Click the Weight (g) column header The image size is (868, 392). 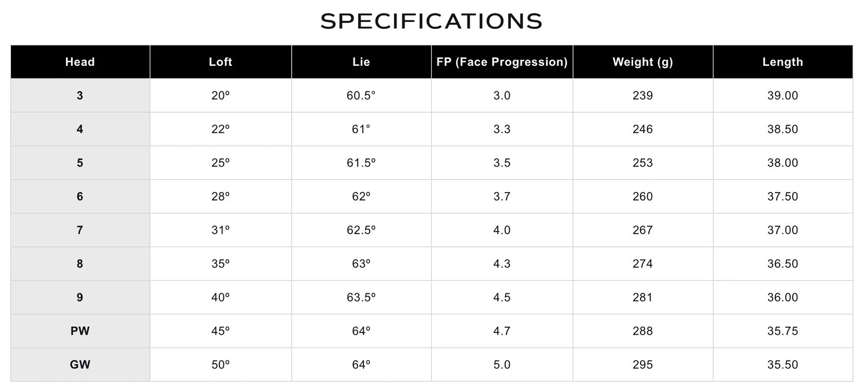tap(643, 62)
